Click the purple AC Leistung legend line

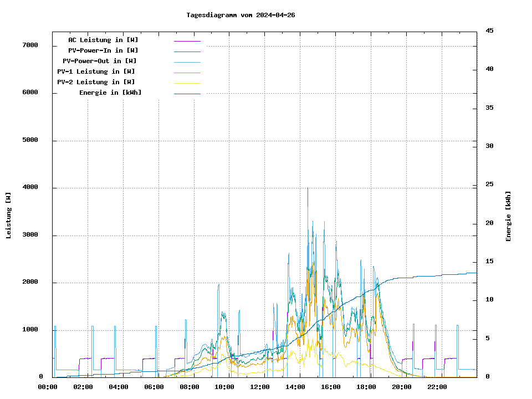(187, 40)
